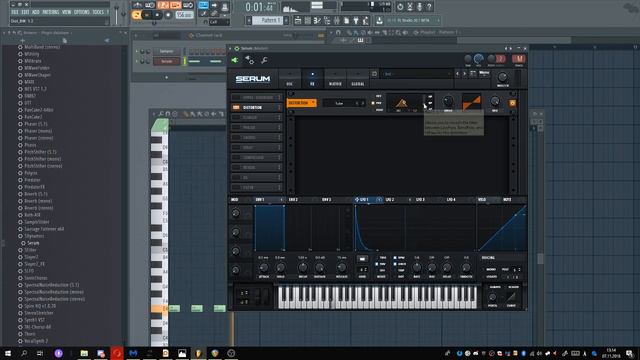Toggle the DISTORTION effect on in FX rack list
The image size is (640, 360).
point(236,107)
